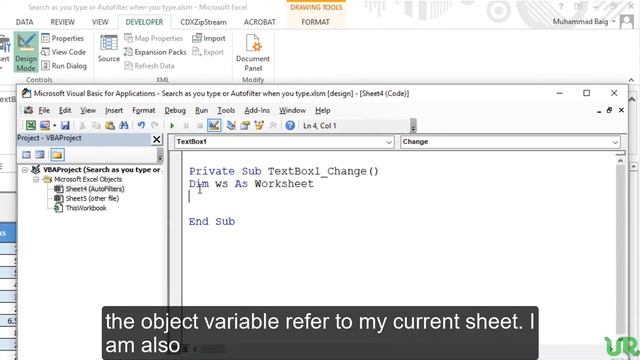This screenshot has width=640, height=360.
Task: Click the Copy icon in VBA toolbar
Action: coord(96,125)
